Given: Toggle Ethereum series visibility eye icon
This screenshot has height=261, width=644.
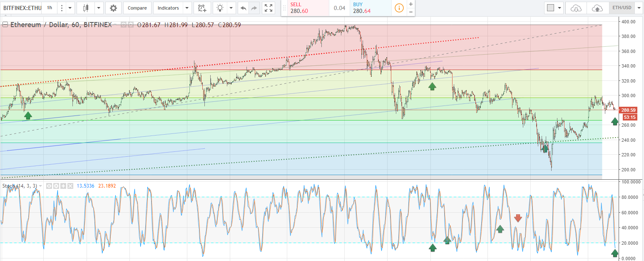Looking at the screenshot, I should click(124, 25).
